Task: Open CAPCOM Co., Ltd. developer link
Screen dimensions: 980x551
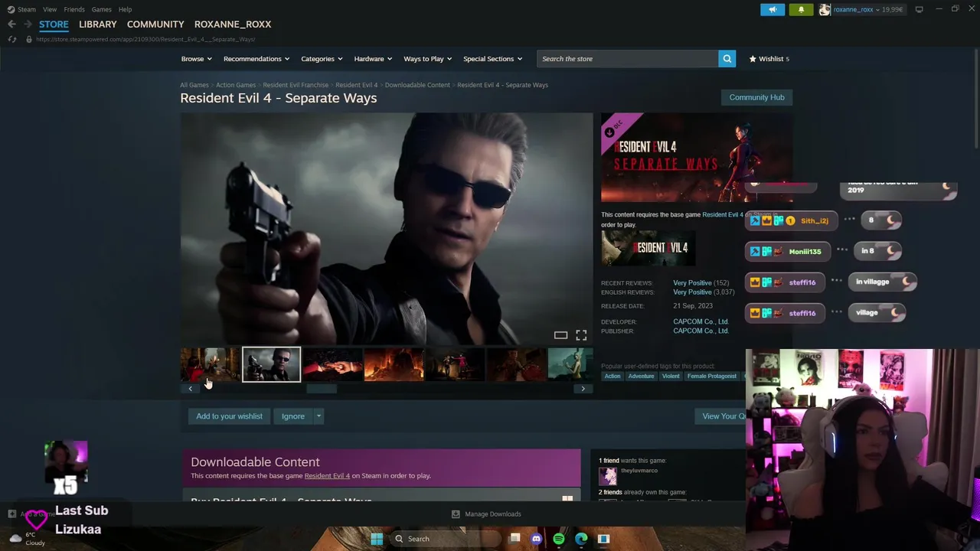Action: (x=701, y=321)
